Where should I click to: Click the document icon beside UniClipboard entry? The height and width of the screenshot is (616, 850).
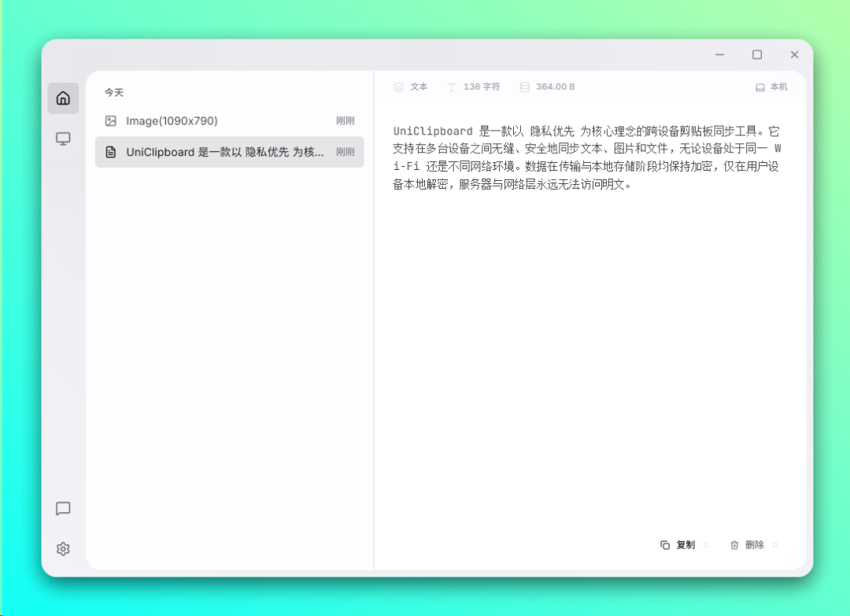coord(111,153)
